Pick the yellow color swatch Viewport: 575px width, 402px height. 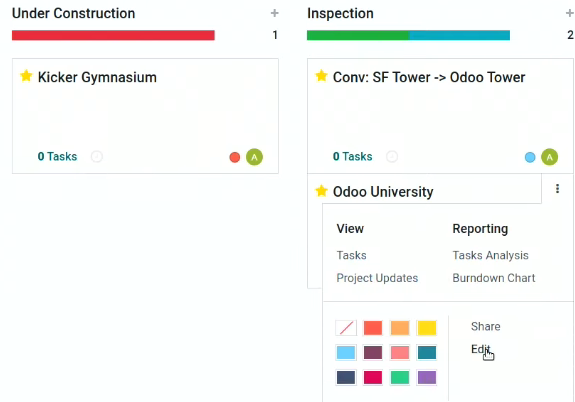pos(427,328)
